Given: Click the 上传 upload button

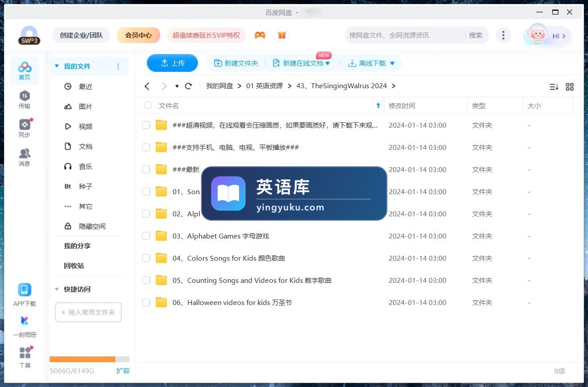Looking at the screenshot, I should [172, 63].
